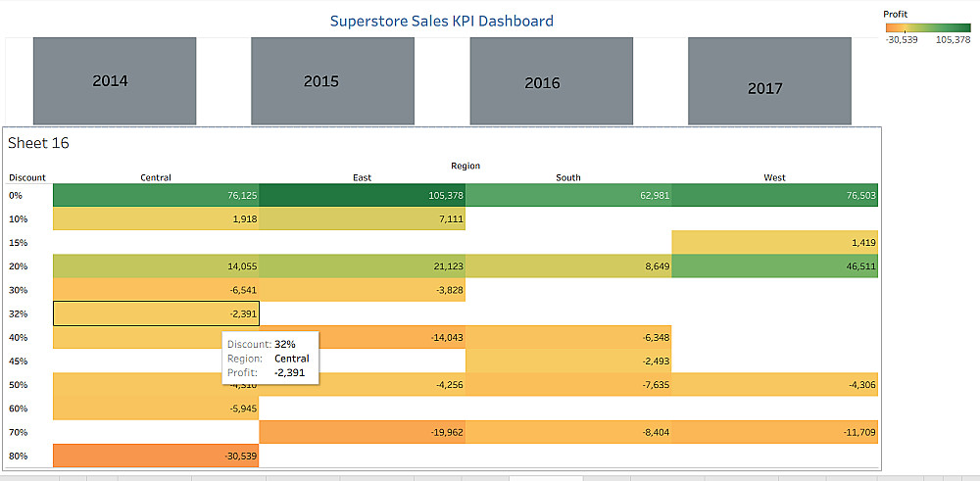
Task: Click the Profit color legend gradient bar
Action: (x=926, y=27)
